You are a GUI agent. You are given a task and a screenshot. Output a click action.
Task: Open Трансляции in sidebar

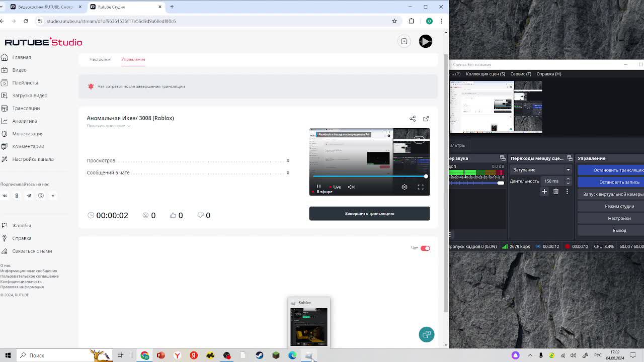pos(26,108)
